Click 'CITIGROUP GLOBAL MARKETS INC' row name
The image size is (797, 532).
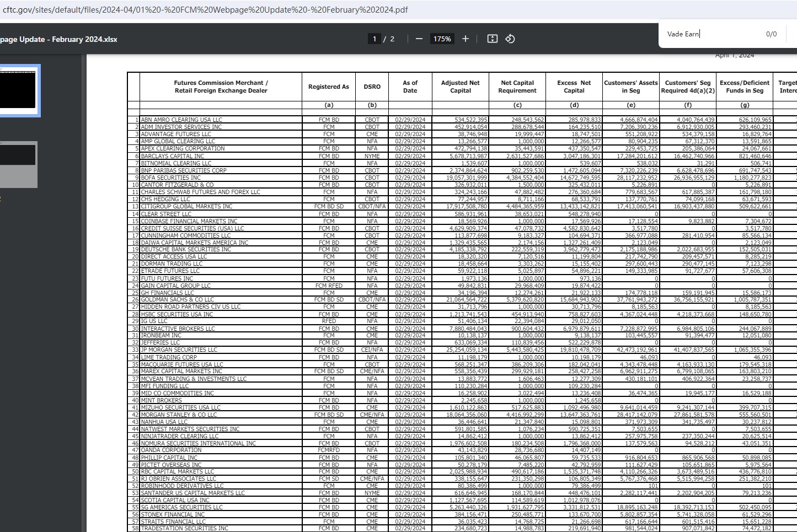point(186,206)
